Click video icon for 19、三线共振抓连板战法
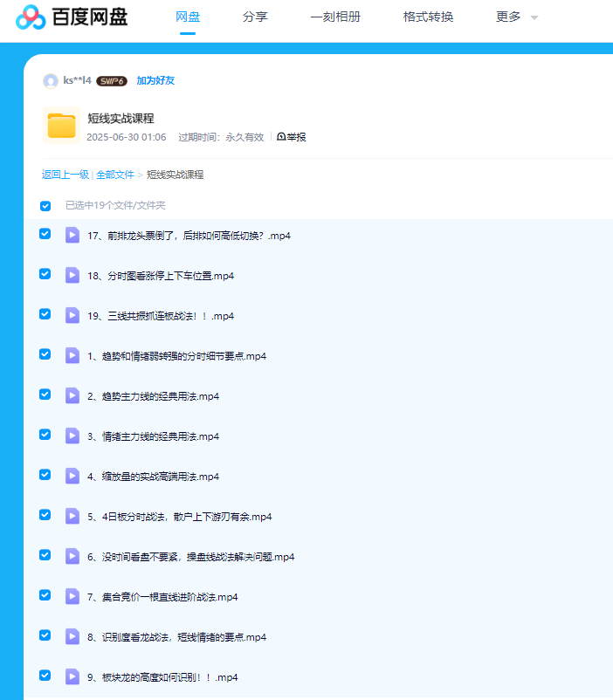The height and width of the screenshot is (700, 613). pos(72,315)
